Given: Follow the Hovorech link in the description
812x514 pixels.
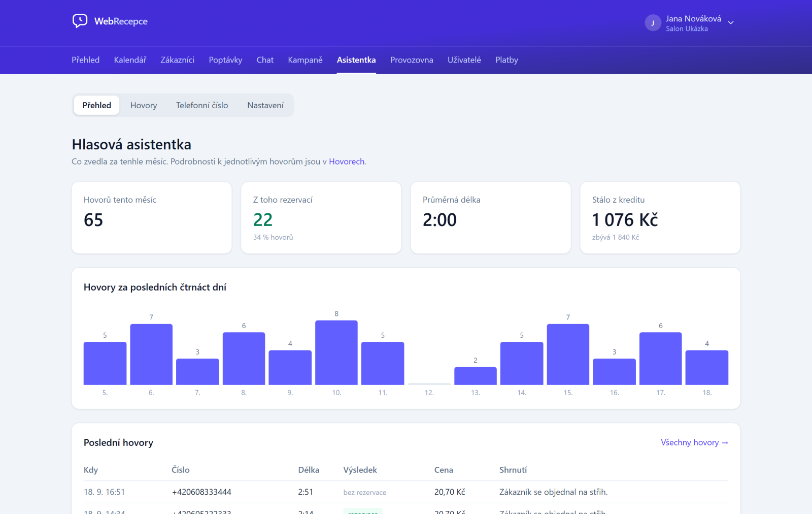Looking at the screenshot, I should pos(347,162).
